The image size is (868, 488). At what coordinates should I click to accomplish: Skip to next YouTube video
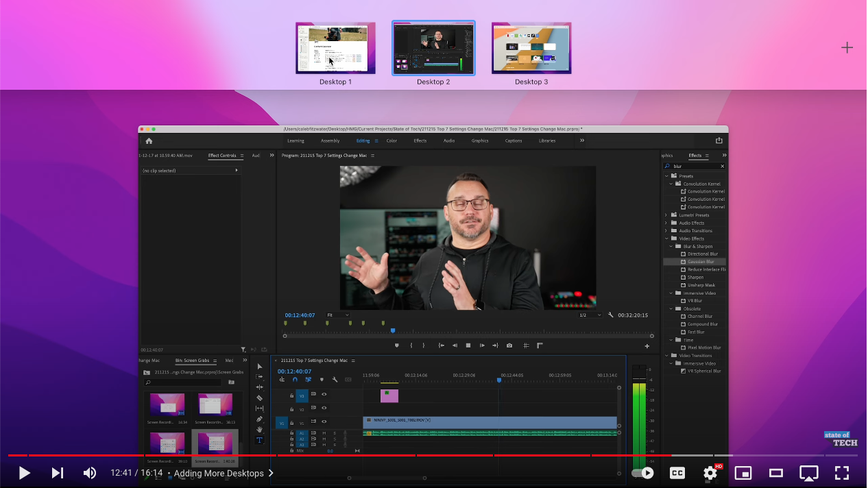(58, 473)
